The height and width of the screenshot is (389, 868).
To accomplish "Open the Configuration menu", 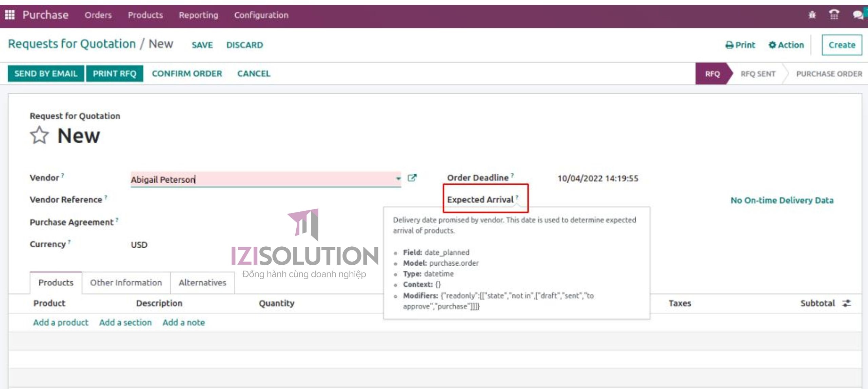I will 261,15.
